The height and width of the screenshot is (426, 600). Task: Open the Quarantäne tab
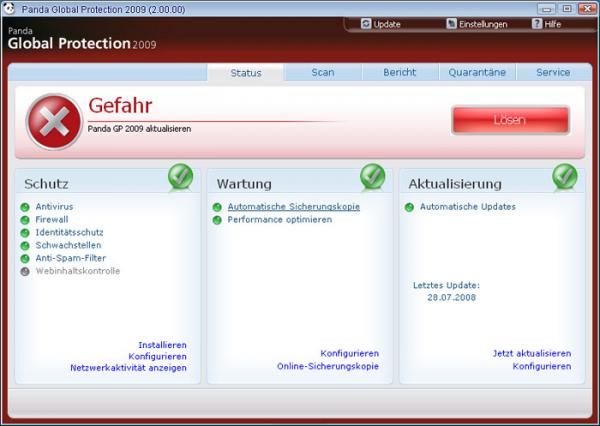[x=477, y=72]
